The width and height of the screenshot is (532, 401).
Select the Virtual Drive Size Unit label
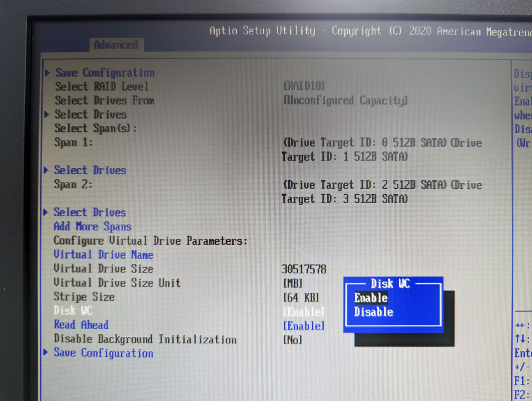[117, 283]
